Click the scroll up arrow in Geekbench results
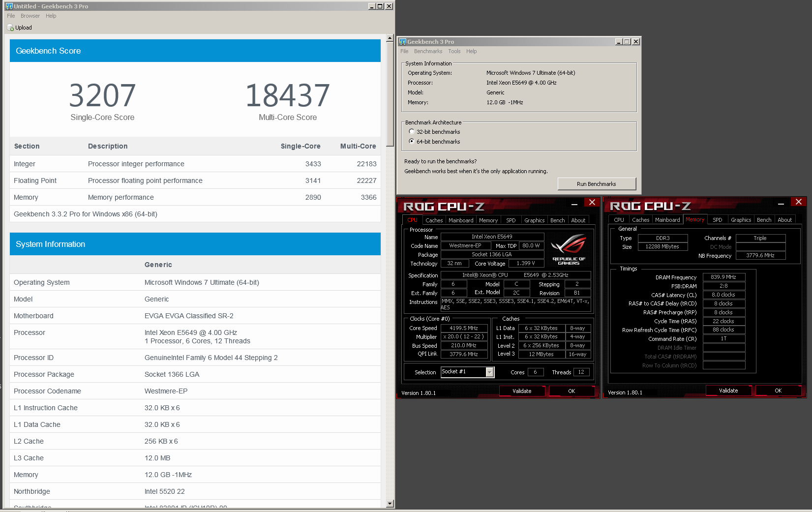Viewport: 812px width, 512px height. point(390,38)
